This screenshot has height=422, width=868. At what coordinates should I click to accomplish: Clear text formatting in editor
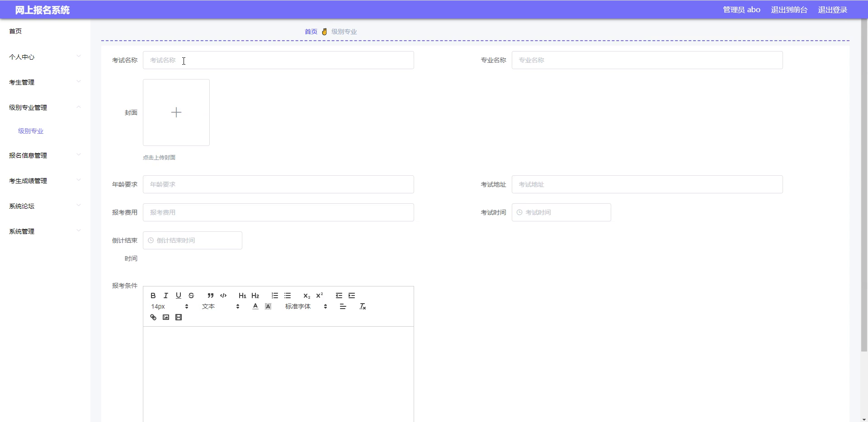tap(363, 306)
